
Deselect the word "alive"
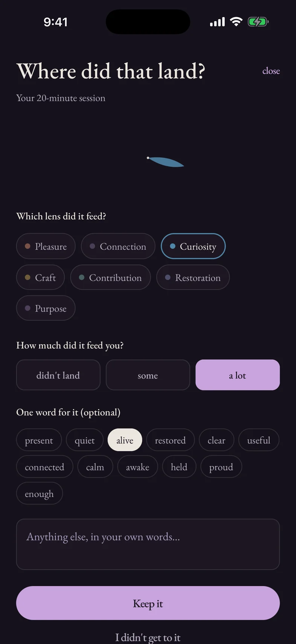125,440
